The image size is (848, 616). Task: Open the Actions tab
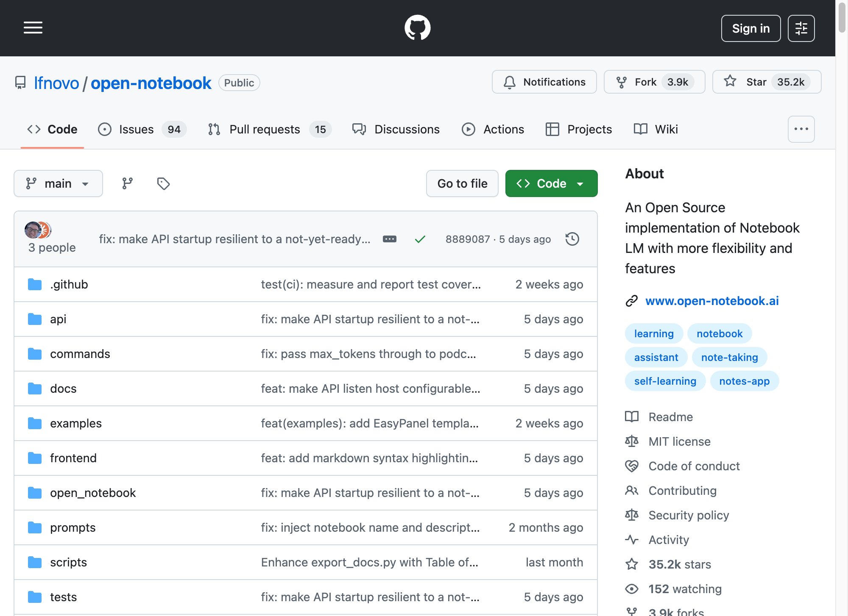[x=493, y=129]
